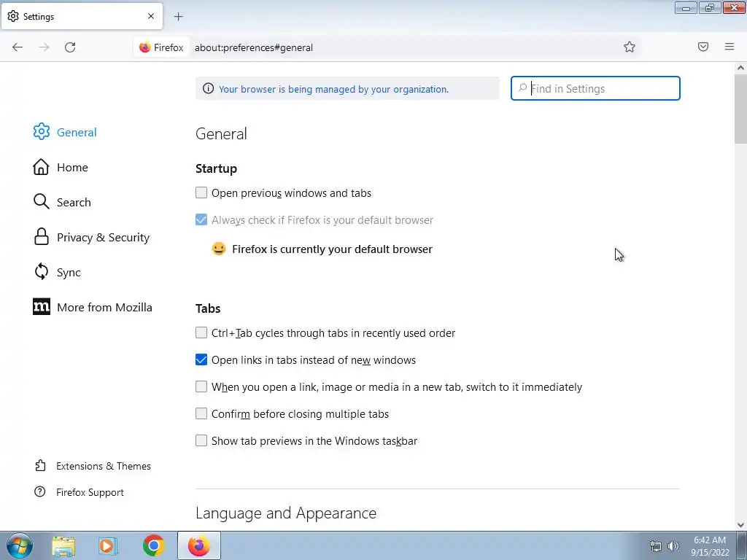747x560 pixels.
Task: Uncheck Open links in tabs instead of new windows
Action: (201, 359)
